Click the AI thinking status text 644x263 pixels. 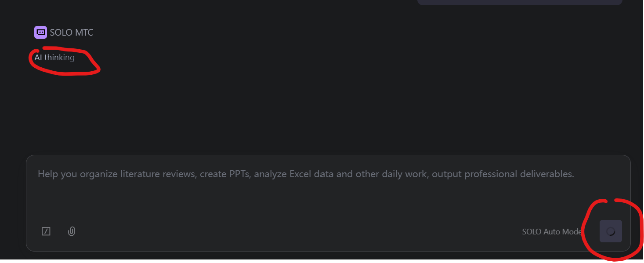pos(54,58)
